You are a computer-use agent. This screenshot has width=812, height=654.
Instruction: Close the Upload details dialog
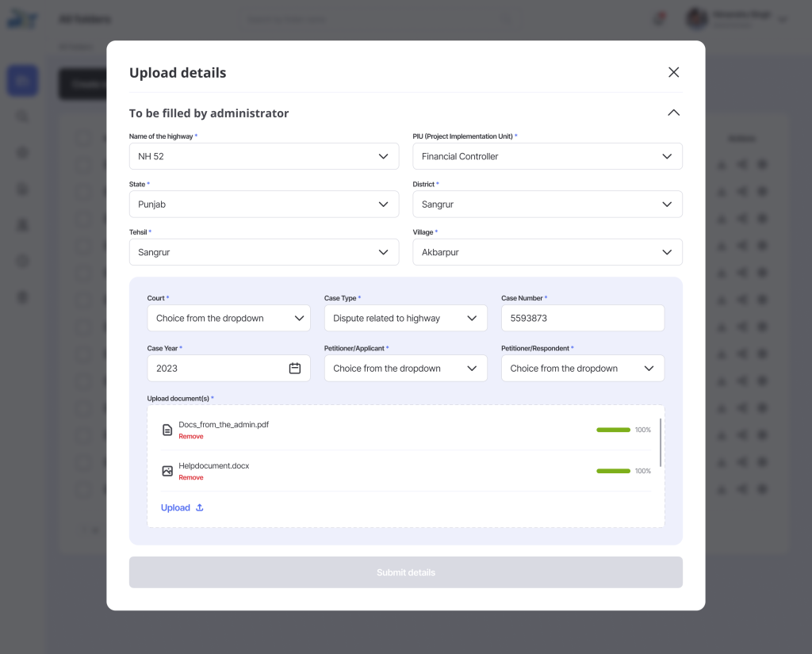pyautogui.click(x=673, y=72)
